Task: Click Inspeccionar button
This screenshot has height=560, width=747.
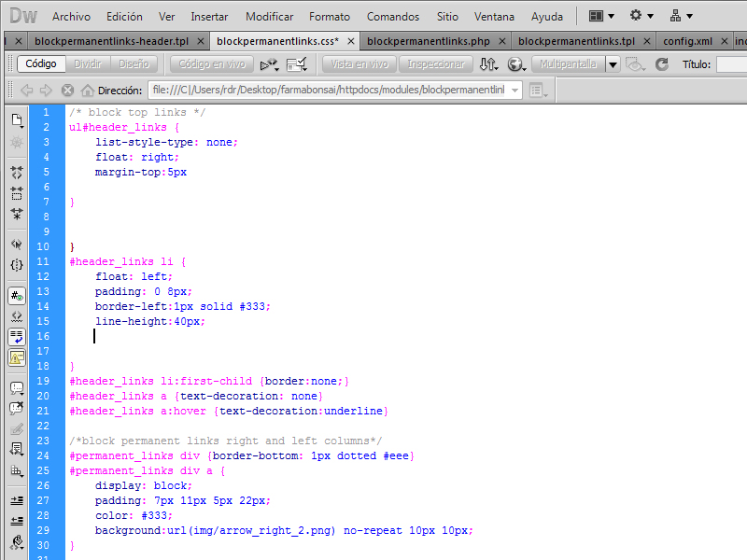Action: (435, 63)
